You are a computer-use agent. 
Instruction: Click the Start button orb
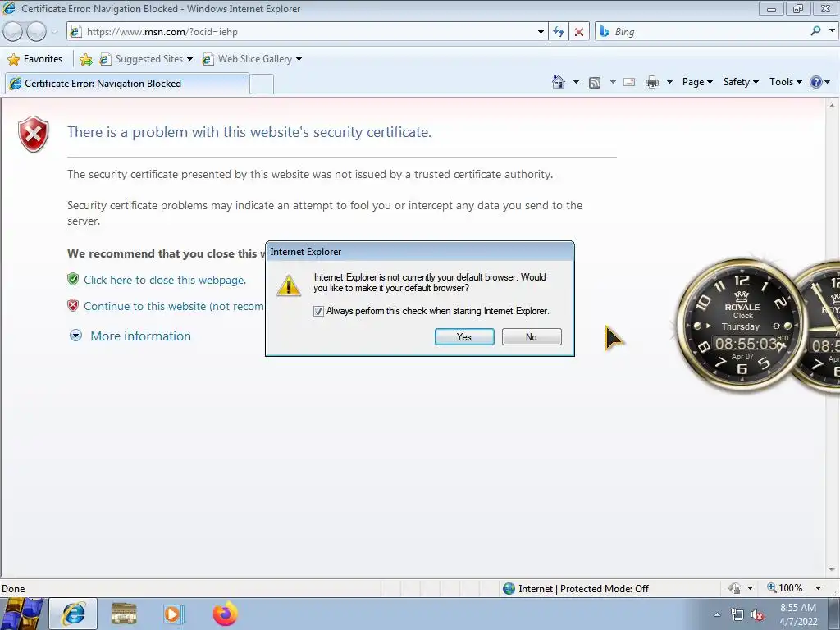point(22,614)
